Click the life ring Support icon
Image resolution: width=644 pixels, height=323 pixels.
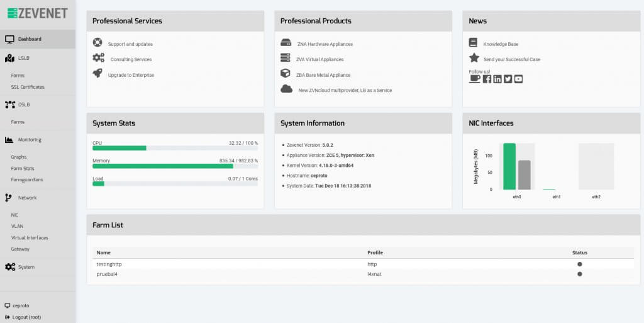click(97, 43)
